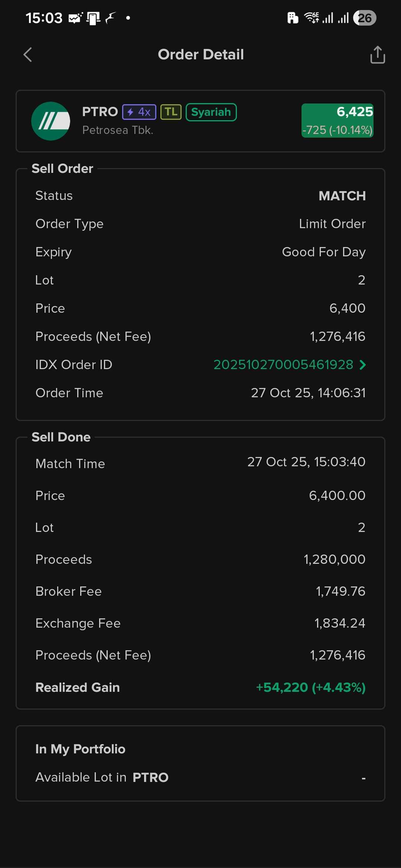The width and height of the screenshot is (401, 868).
Task: Tap the Exchange Fee amount 1,834.24
Action: 340,623
